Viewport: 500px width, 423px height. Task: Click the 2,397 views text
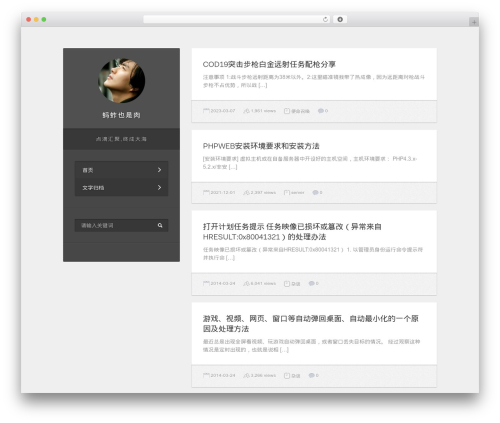(x=263, y=192)
